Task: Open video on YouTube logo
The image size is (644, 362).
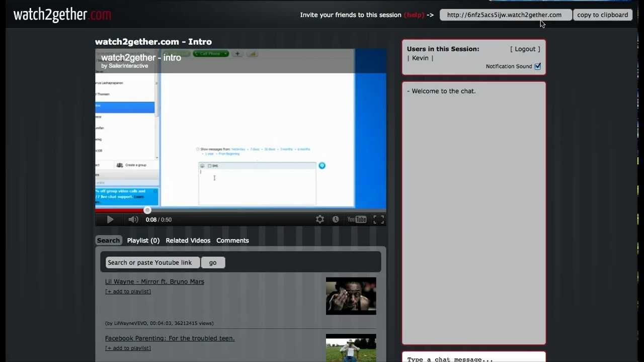Action: coord(357,219)
